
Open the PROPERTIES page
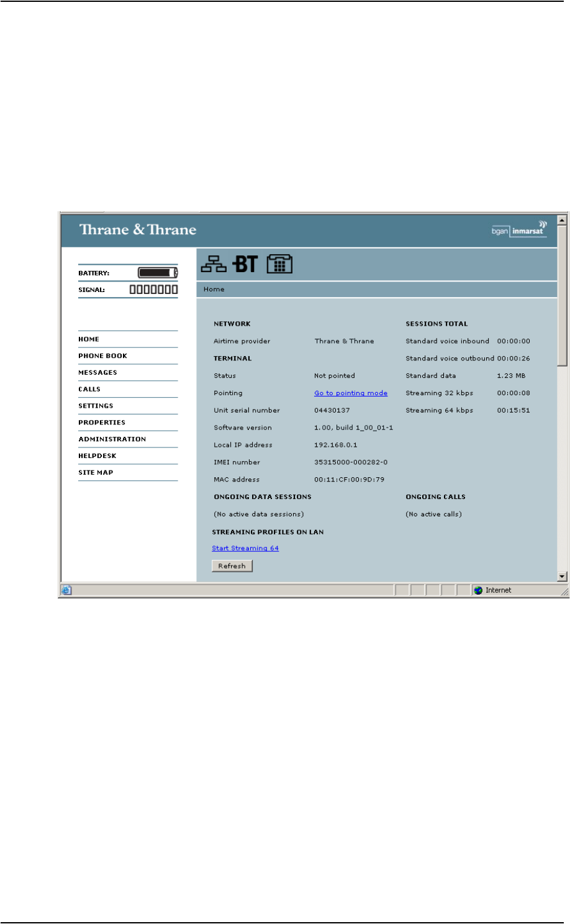coord(102,423)
